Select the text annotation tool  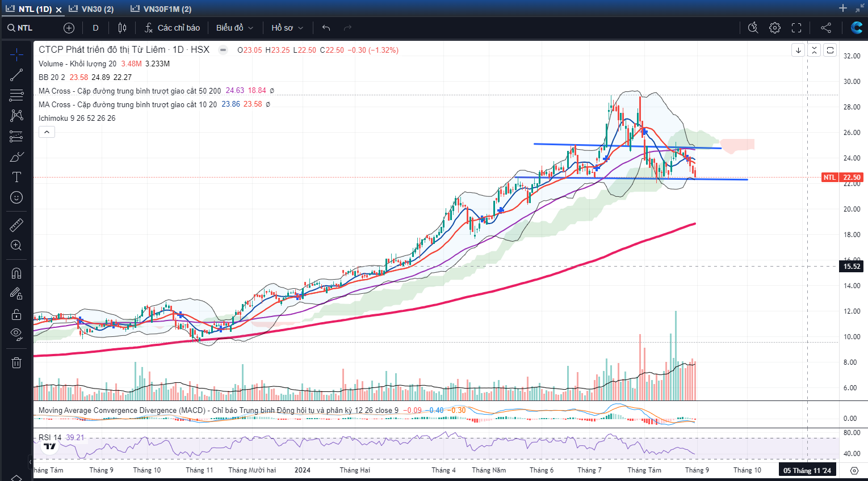click(16, 177)
